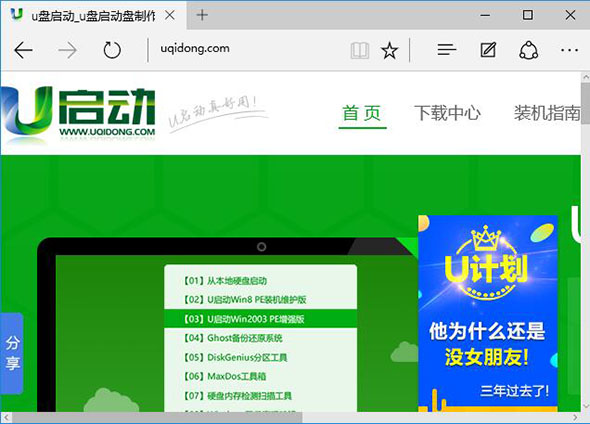Open Reading view book icon
The height and width of the screenshot is (424, 590).
click(x=360, y=50)
